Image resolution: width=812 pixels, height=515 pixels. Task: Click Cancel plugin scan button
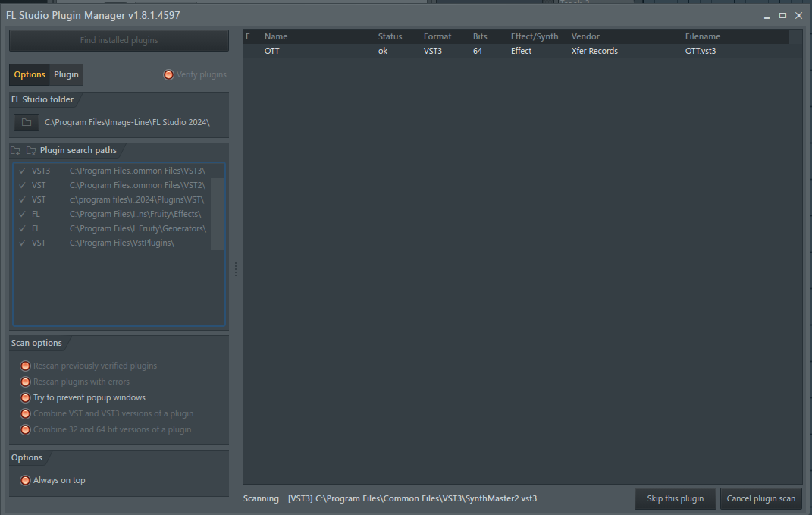coord(760,498)
